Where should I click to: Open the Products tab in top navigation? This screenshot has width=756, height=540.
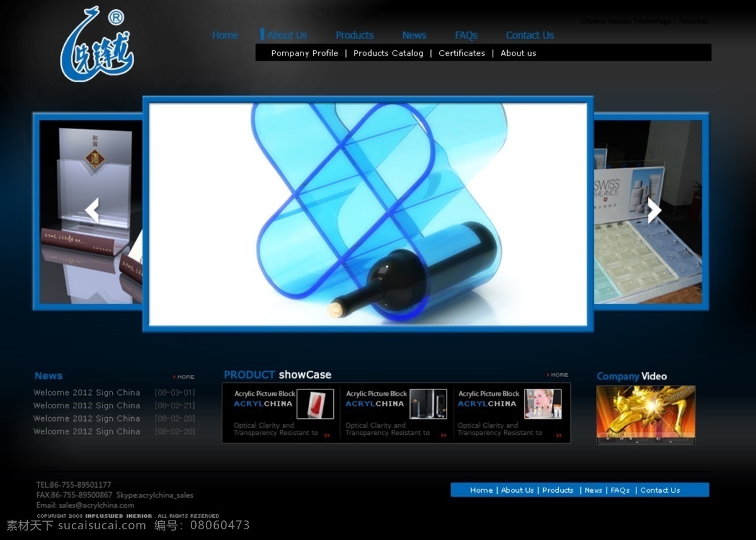pos(355,35)
